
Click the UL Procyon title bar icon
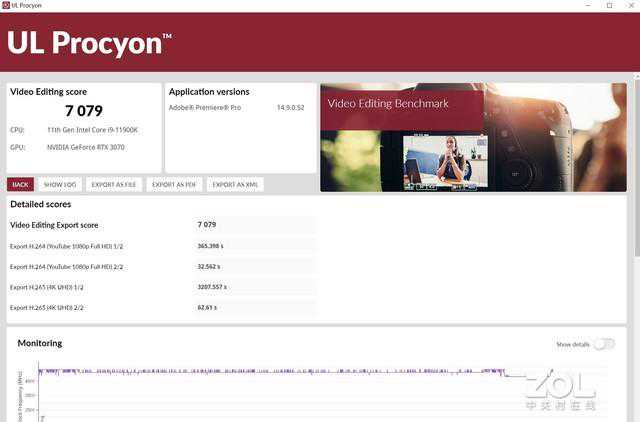point(7,6)
